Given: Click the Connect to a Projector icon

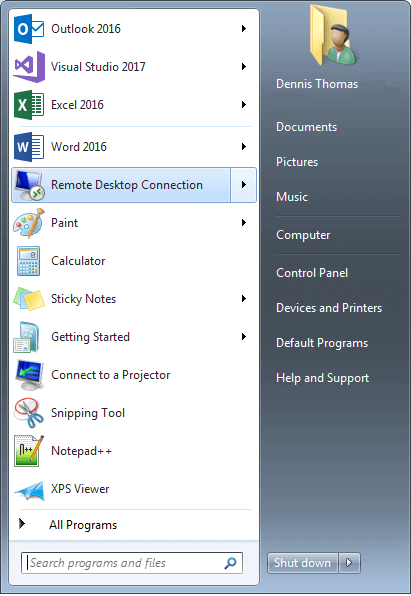Looking at the screenshot, I should (x=30, y=375).
